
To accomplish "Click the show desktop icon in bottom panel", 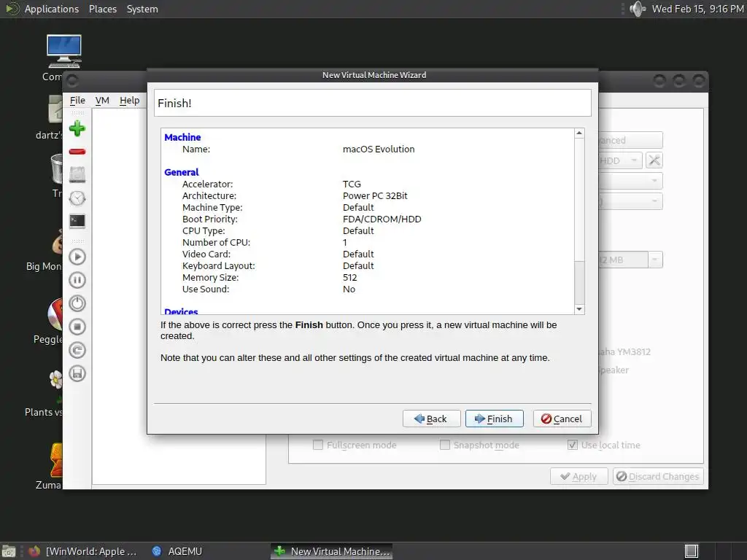I will click(9, 551).
